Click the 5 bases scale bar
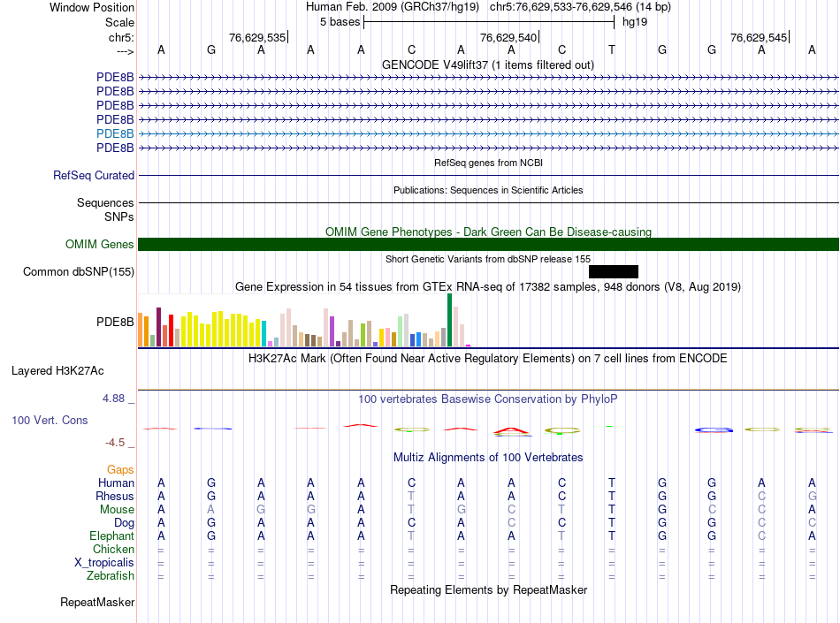Viewport: 840px width, 623px height. click(489, 22)
